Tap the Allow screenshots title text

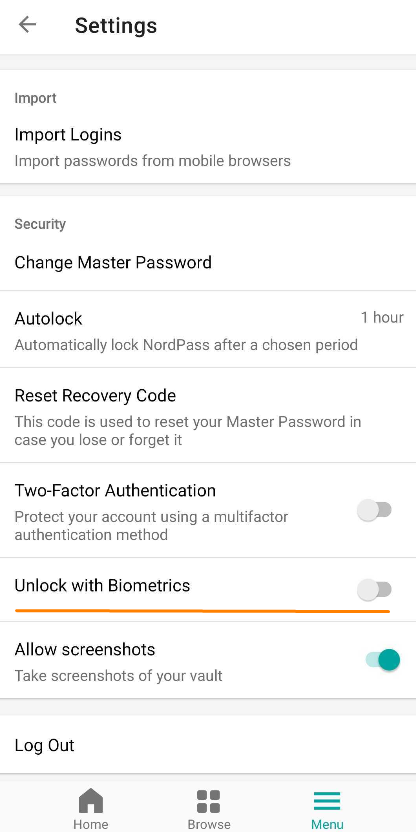[x=85, y=649]
